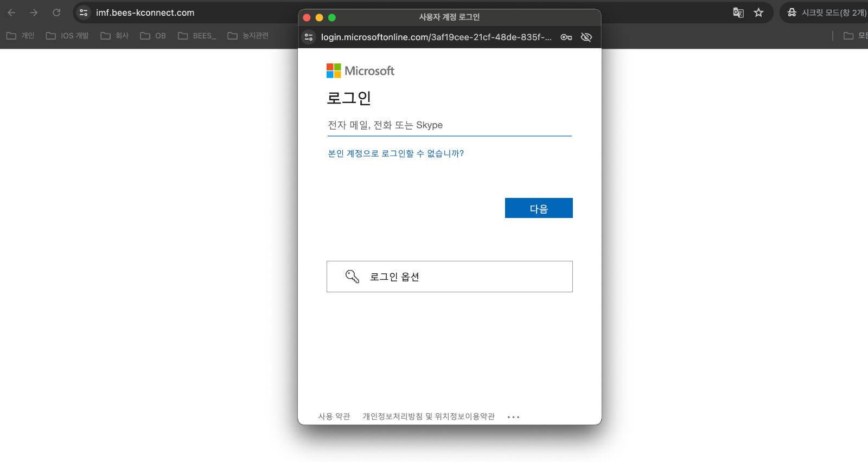Bookmark this page with the star icon
Screen dimensions: 868x462
coord(758,12)
